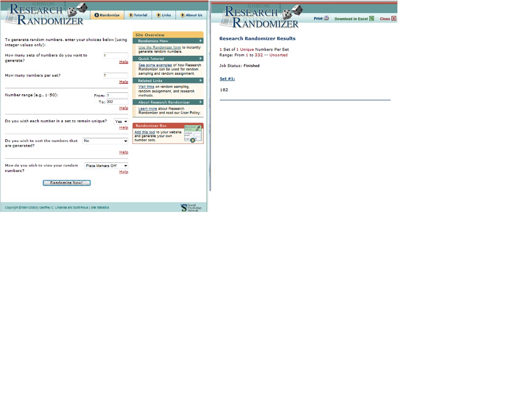Click the red X close icon in results

click(394, 18)
